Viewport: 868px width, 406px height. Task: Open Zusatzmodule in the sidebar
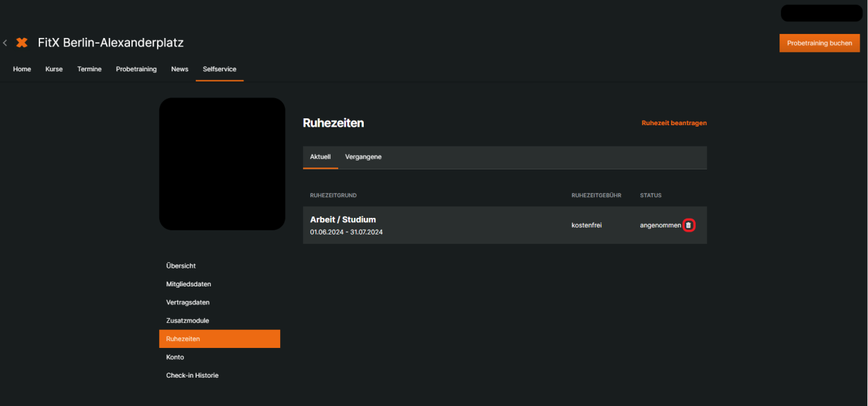[x=187, y=321]
